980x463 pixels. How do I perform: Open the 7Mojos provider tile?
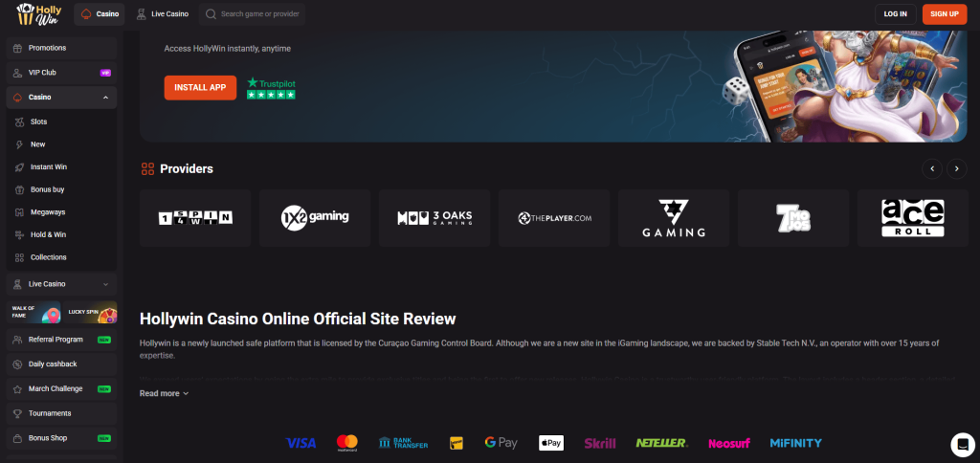pos(793,218)
